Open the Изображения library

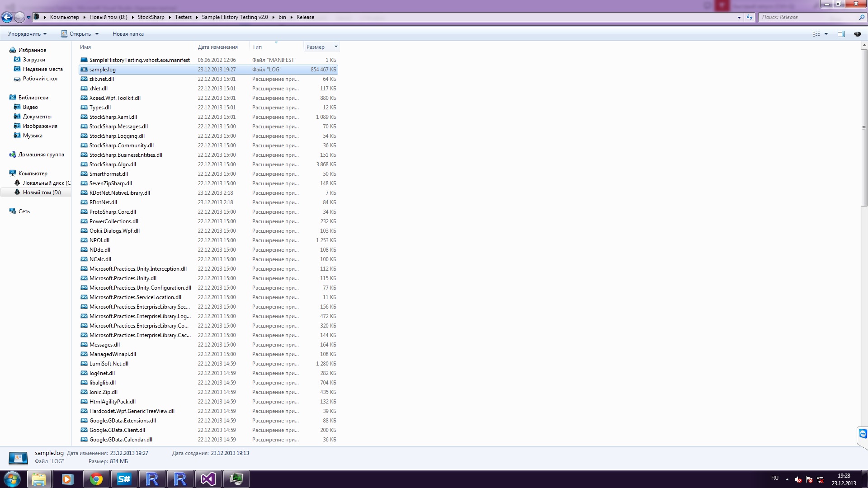[40, 126]
